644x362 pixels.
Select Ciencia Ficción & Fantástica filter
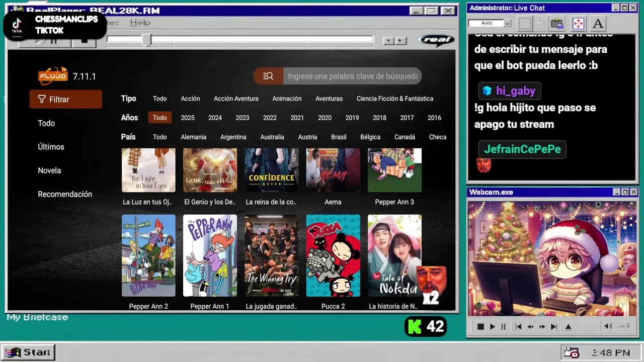click(395, 99)
